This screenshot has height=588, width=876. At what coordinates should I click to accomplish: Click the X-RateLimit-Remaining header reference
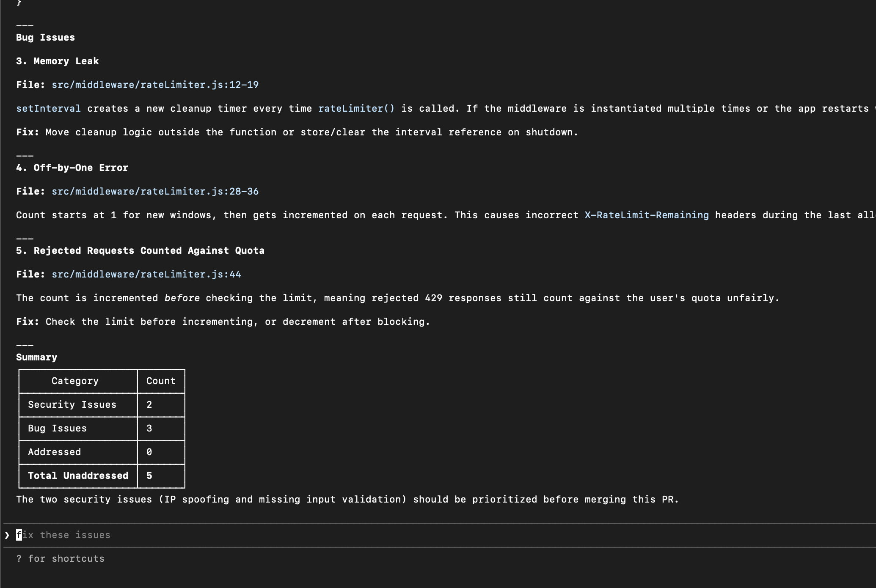tap(646, 215)
